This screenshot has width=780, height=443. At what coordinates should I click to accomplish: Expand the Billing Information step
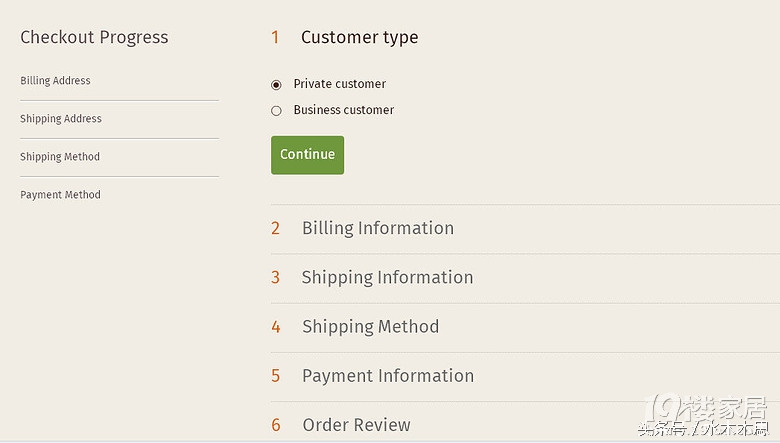pyautogui.click(x=377, y=228)
